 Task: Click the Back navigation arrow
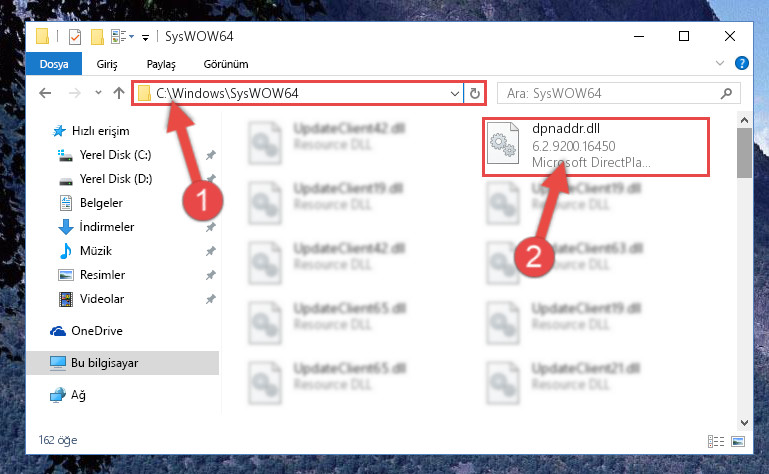click(x=45, y=93)
